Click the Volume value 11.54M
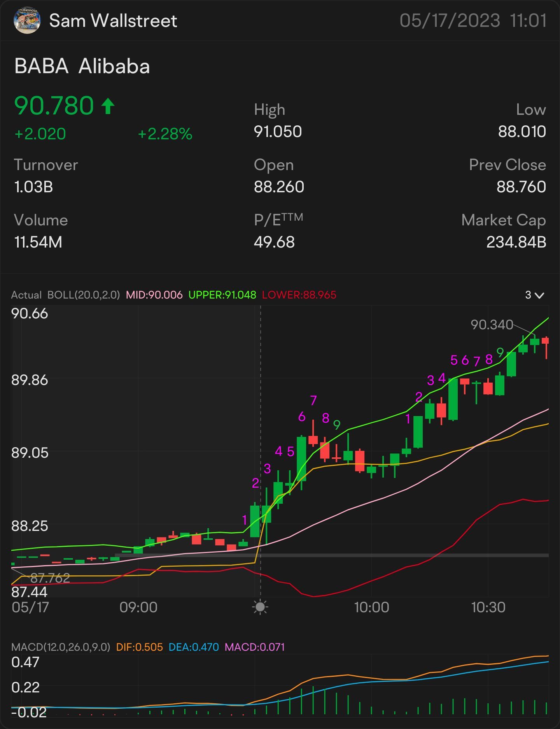This screenshot has height=729, width=560. pos(38,242)
